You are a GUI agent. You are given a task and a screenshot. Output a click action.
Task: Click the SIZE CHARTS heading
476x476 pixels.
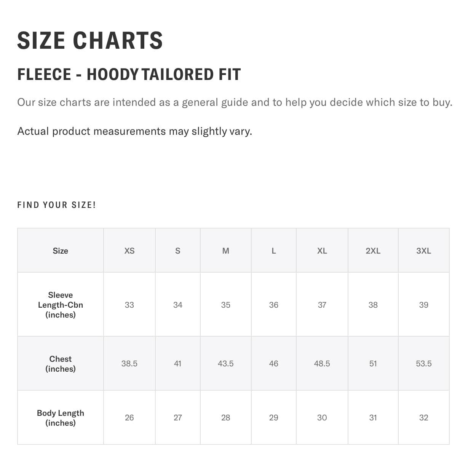pos(90,40)
